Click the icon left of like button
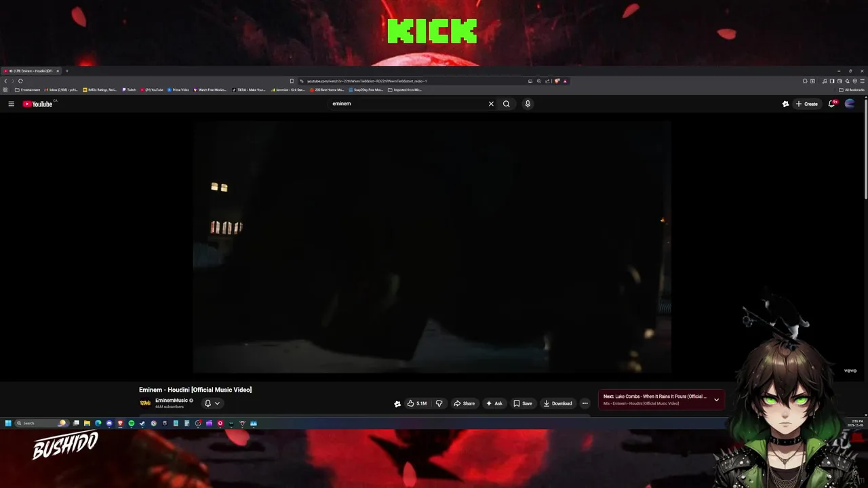Screen dimensions: 868x488 pyautogui.click(x=397, y=404)
